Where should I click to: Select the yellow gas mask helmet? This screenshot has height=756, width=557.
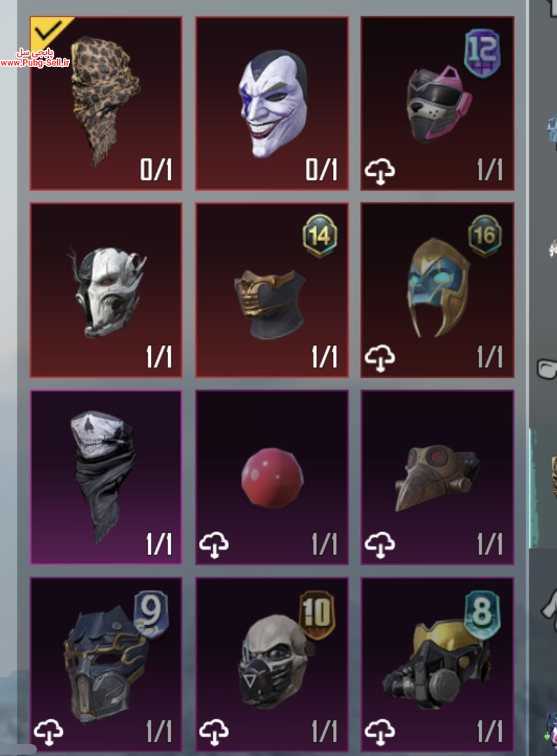pyautogui.click(x=438, y=665)
